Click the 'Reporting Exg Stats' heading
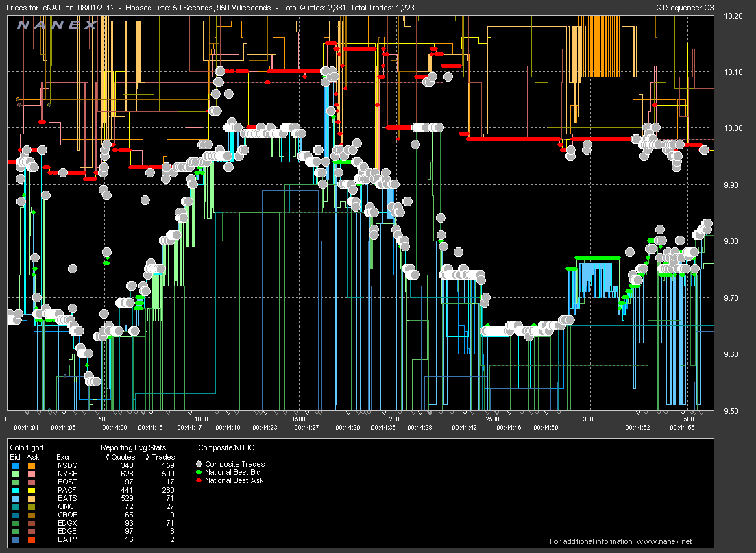This screenshot has width=756, height=553. pyautogui.click(x=133, y=448)
